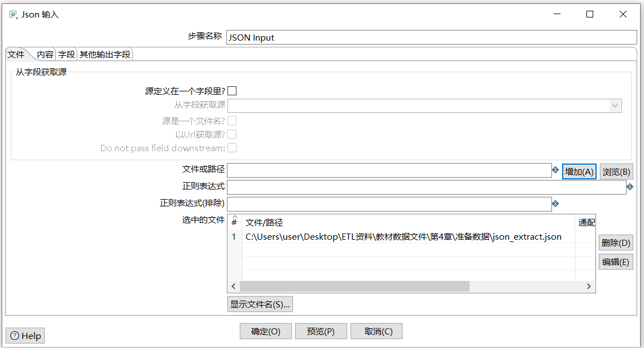Maximize the Json 输入 window
This screenshot has width=644, height=348.
click(590, 14)
